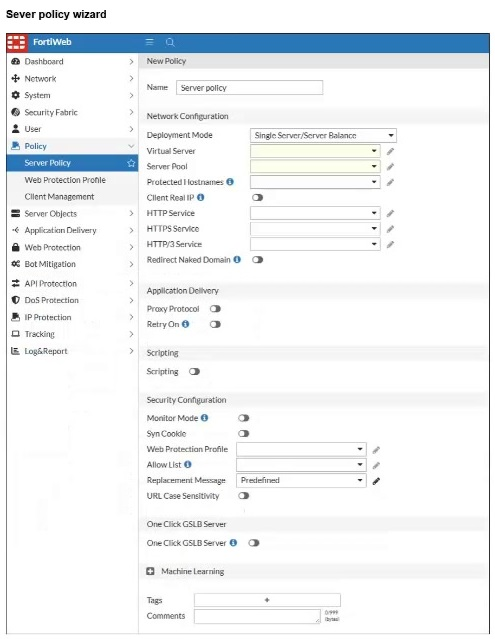Click the FortiWeb logo icon
The image size is (495, 639).
click(x=17, y=42)
